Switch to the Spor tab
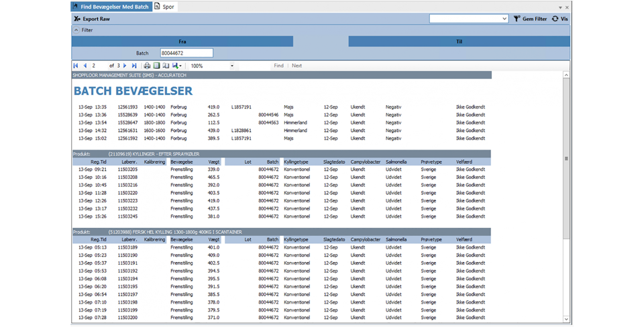 tap(164, 7)
